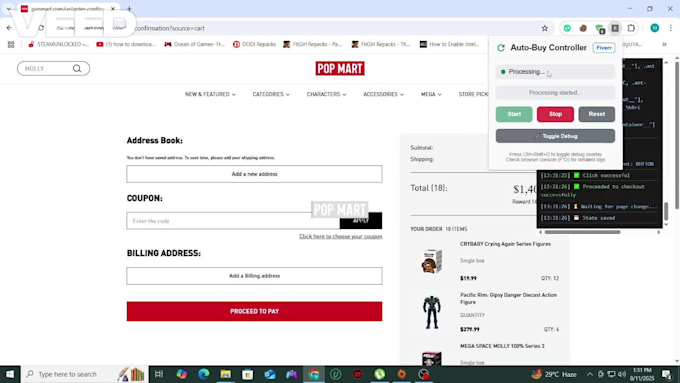Bookmark this page with the star icon

[x=545, y=28]
